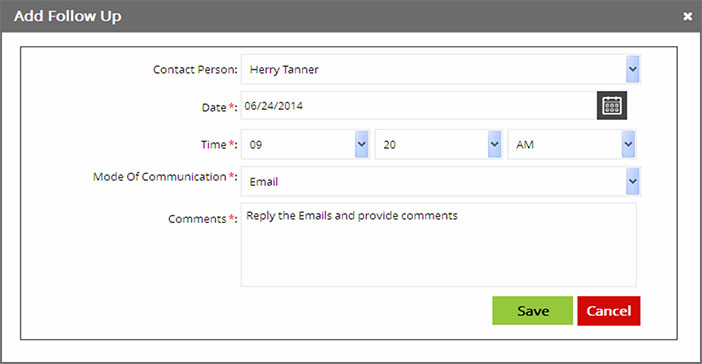Focus the Comments text area
The width and height of the screenshot is (702, 364).
tap(438, 244)
